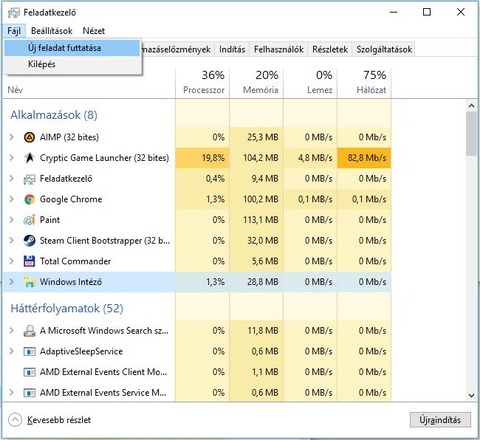Click the 104,2 MB memory value

click(x=261, y=158)
